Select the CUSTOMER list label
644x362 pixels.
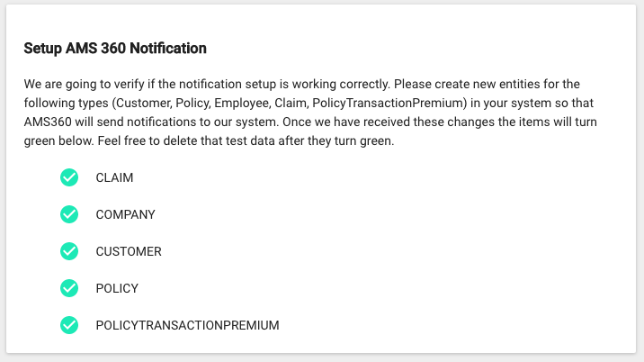point(129,251)
